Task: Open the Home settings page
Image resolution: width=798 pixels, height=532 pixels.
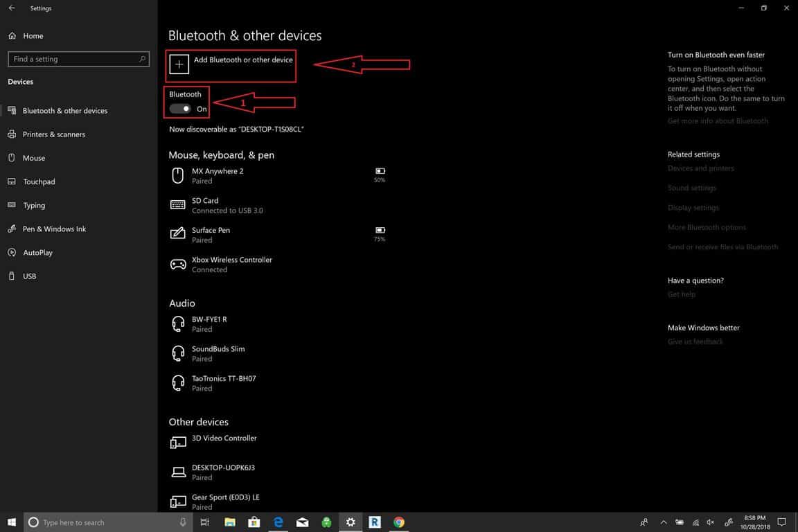Action: point(33,36)
